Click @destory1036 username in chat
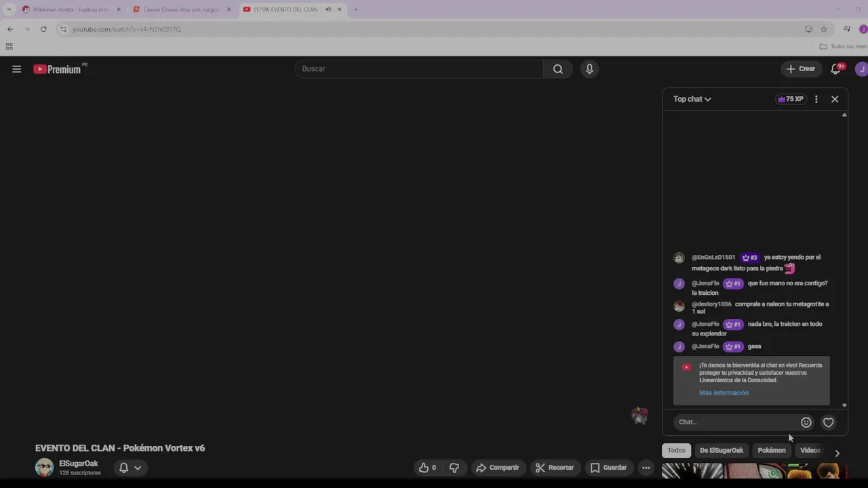The height and width of the screenshot is (488, 868). click(x=711, y=304)
